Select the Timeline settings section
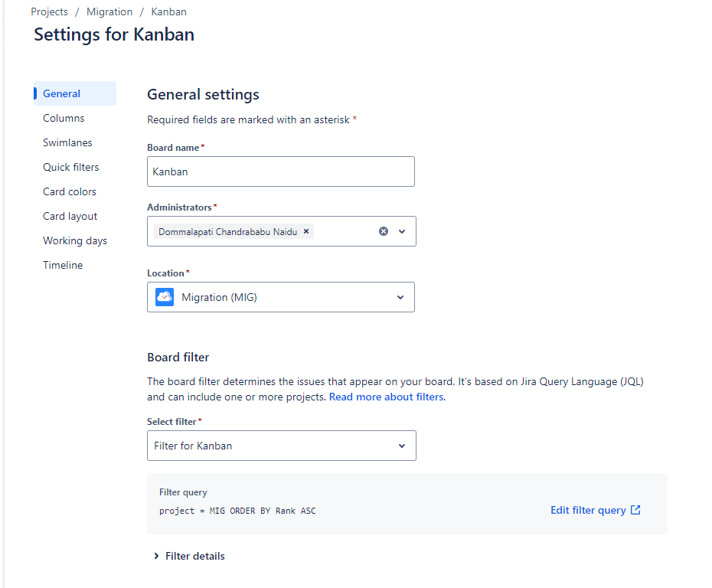This screenshot has height=588, width=712. click(63, 265)
